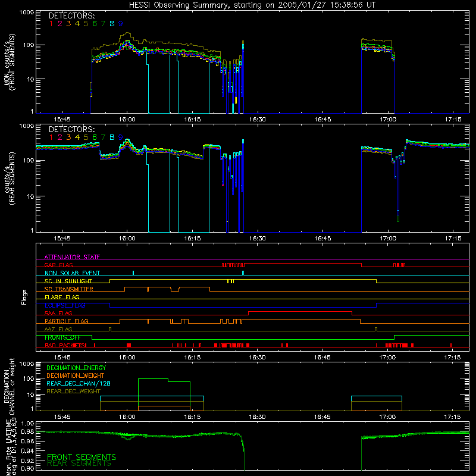The width and height of the screenshot is (476, 476).
Task: Click 17:15 tick label under flags plot
Action: tap(452, 358)
